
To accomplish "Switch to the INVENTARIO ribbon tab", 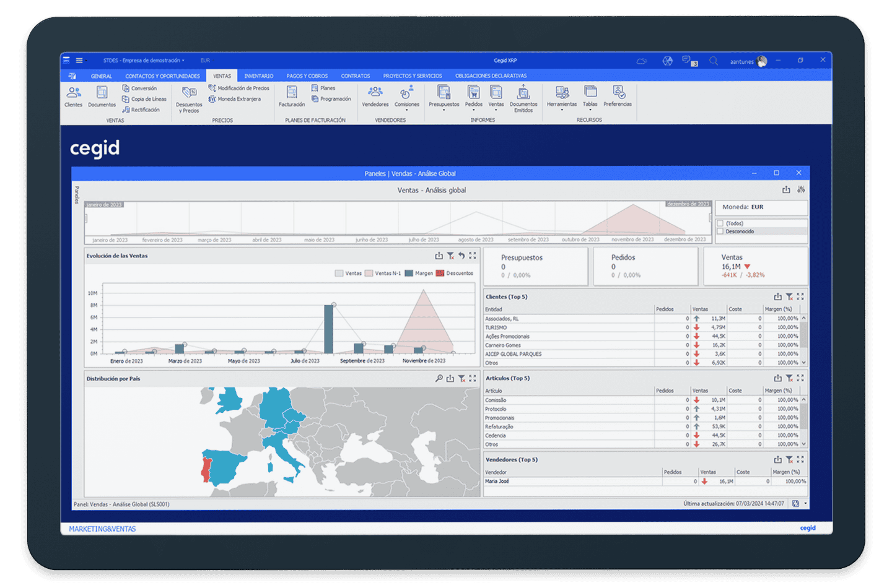I will [258, 76].
